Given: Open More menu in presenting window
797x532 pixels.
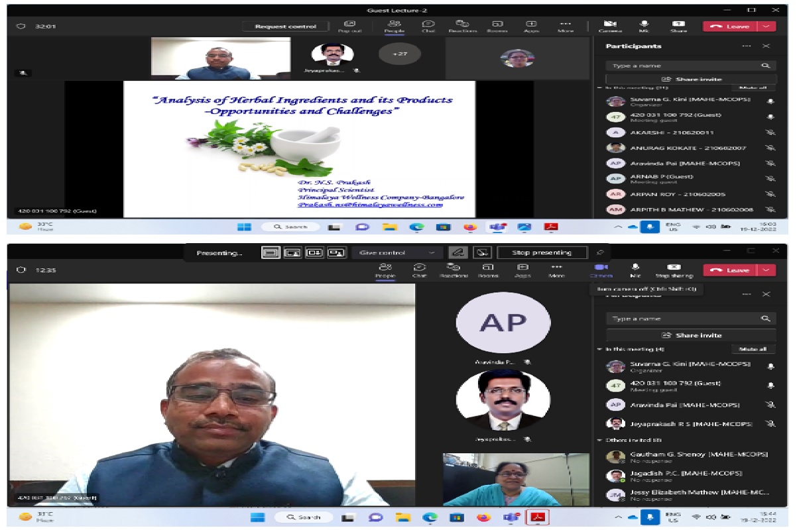Looking at the screenshot, I should (x=557, y=269).
